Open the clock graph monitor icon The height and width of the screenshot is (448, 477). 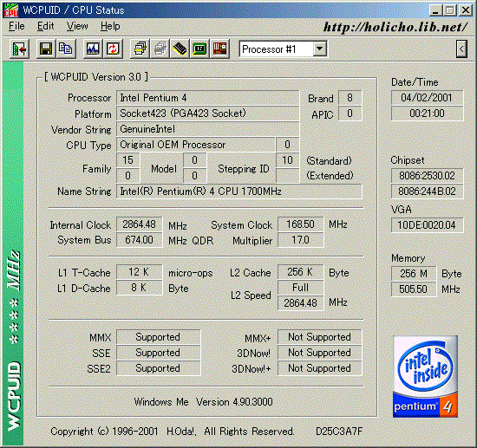93,49
